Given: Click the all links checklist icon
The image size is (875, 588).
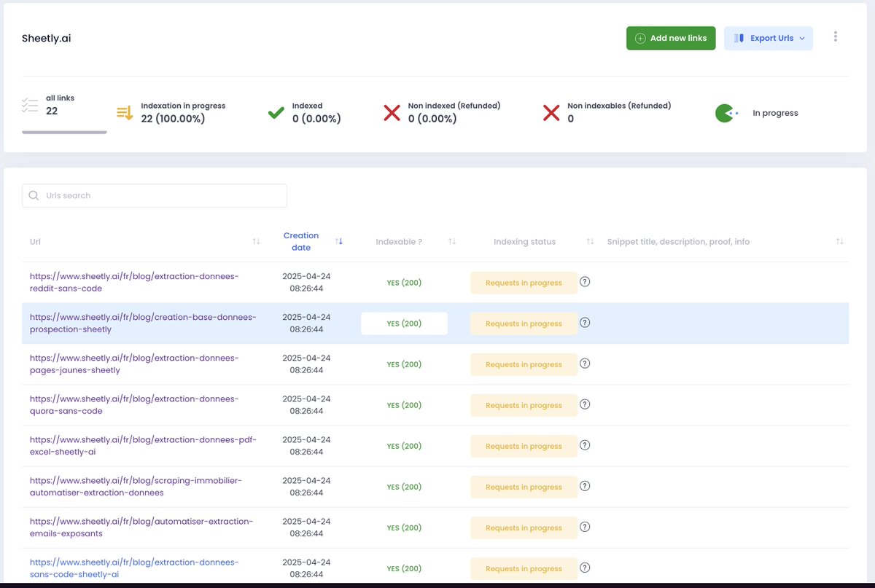Looking at the screenshot, I should 30,105.
